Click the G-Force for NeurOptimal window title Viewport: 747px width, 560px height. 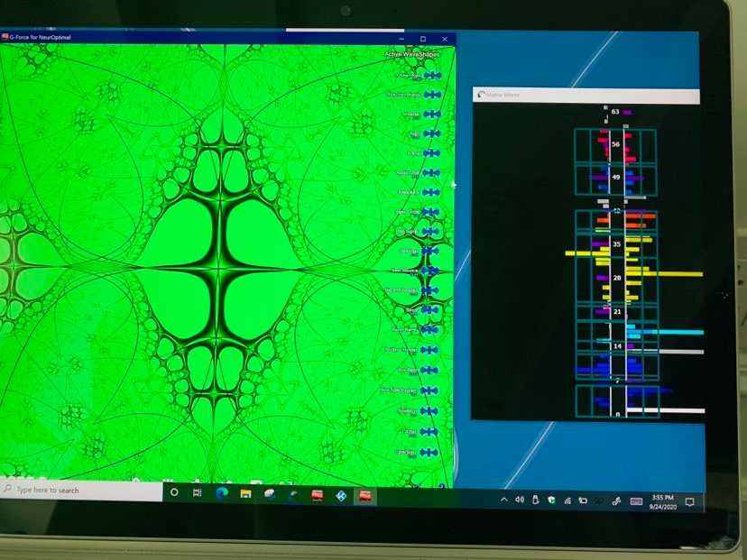40,37
